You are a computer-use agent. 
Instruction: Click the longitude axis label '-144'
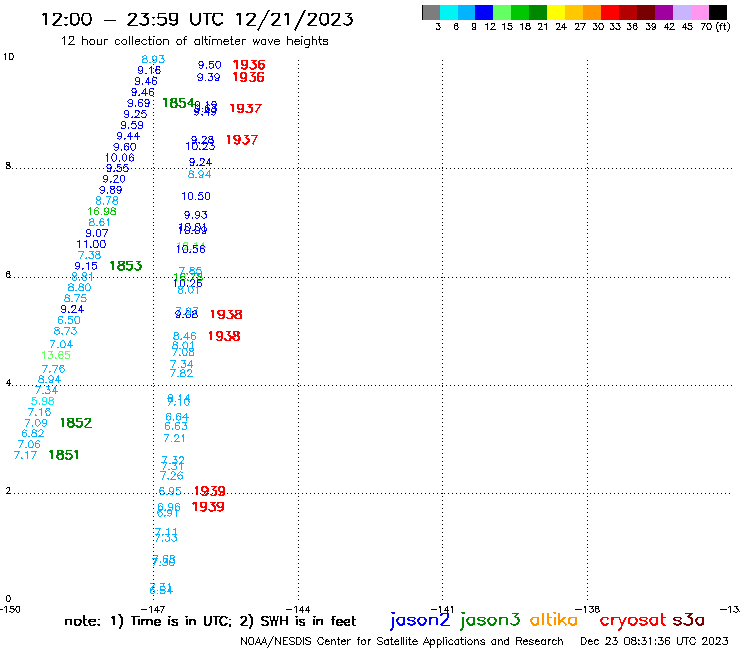298,609
